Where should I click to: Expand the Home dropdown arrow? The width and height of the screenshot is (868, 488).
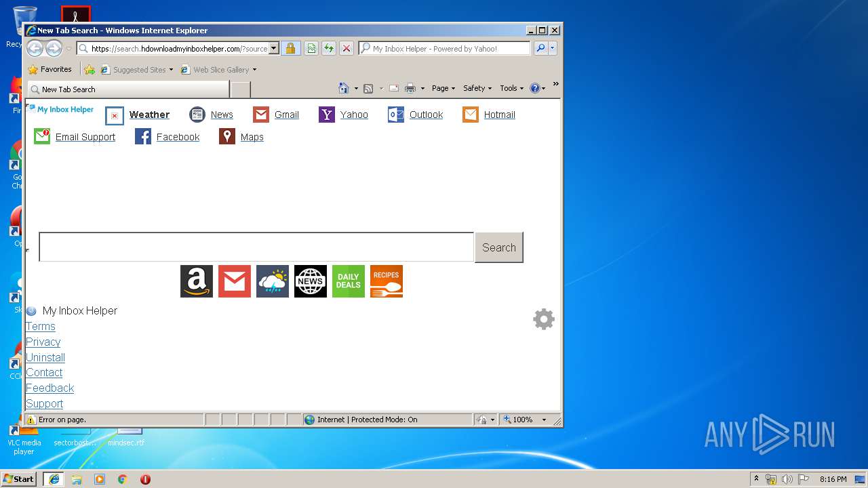356,88
